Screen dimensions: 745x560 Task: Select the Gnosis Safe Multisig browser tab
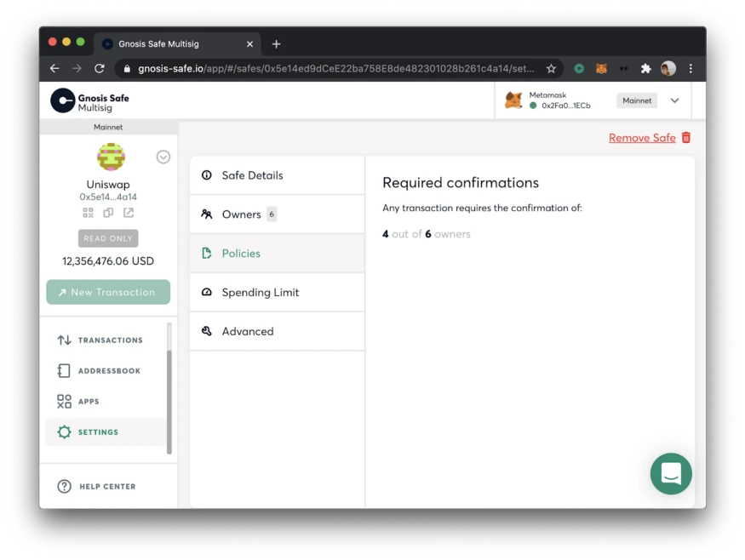tap(178, 44)
